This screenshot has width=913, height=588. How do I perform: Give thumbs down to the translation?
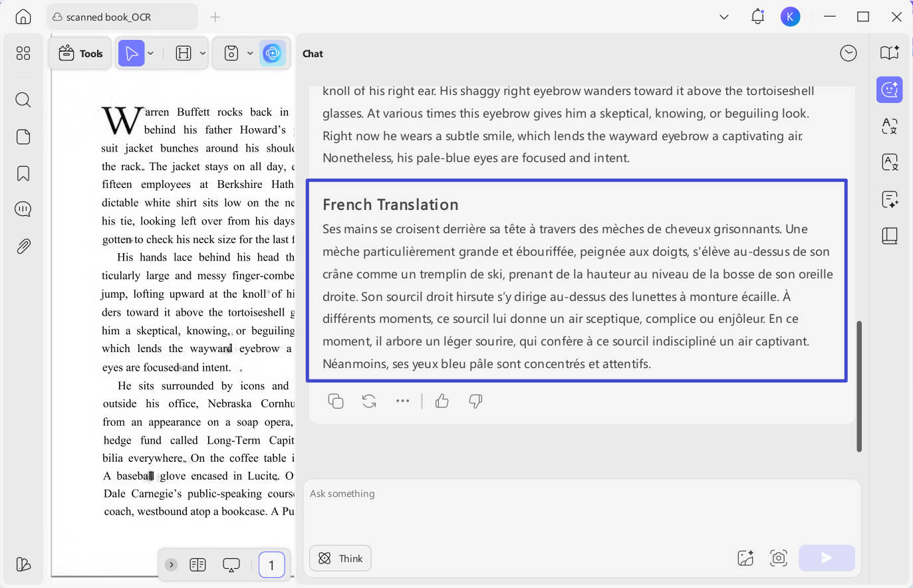475,401
